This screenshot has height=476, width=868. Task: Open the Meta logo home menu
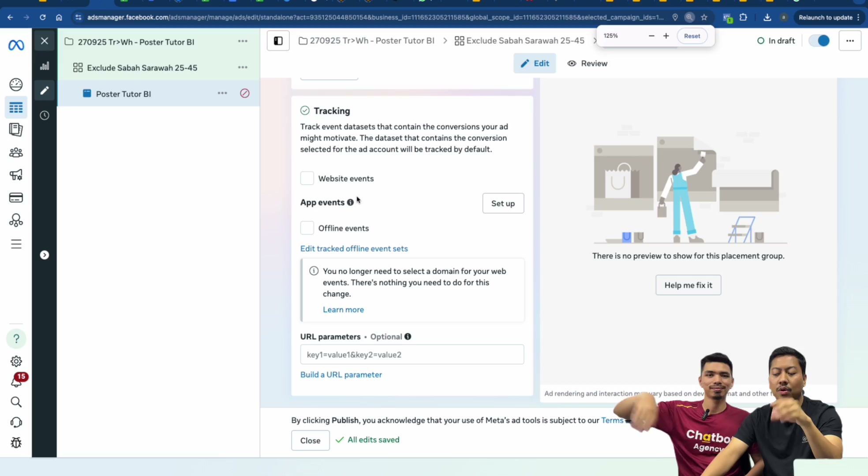16,45
